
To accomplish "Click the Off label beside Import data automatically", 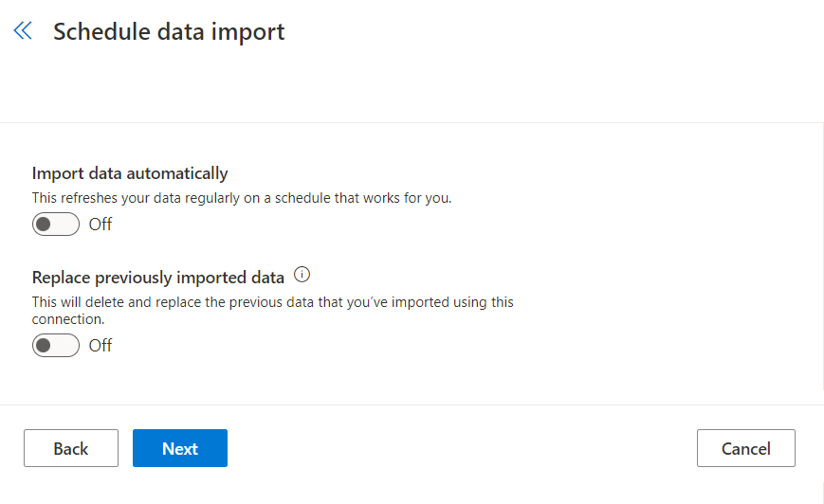I will (x=101, y=225).
